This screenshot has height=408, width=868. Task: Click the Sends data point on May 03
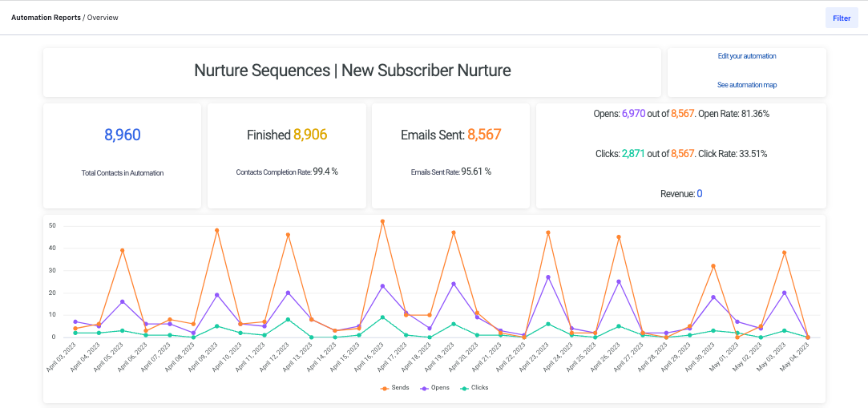coord(785,252)
